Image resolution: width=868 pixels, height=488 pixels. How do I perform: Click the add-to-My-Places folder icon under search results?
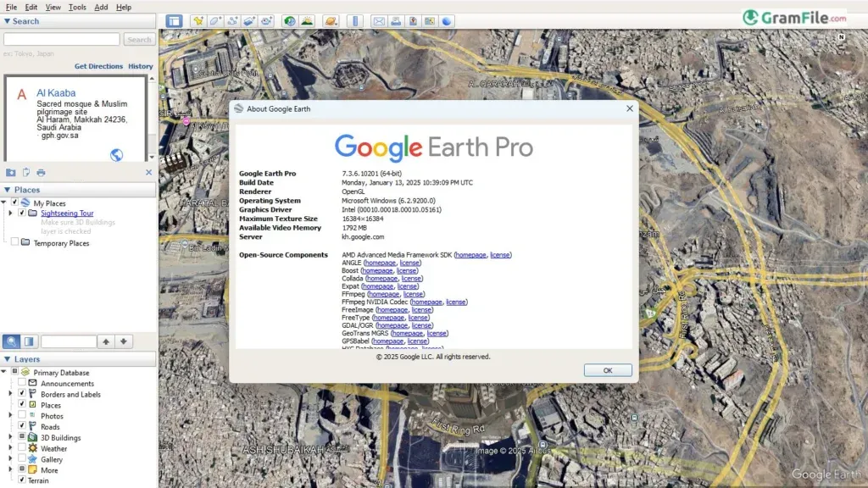coord(10,173)
